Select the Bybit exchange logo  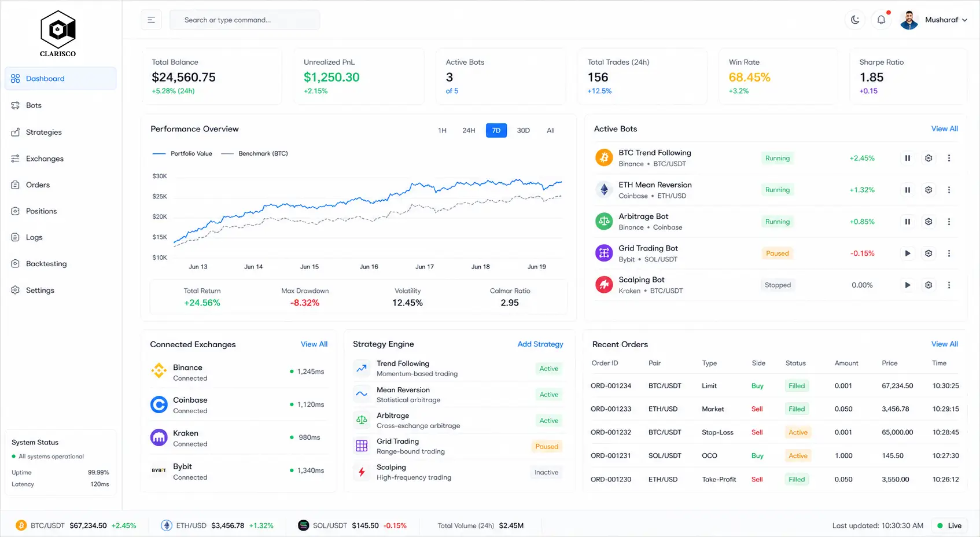click(x=159, y=470)
